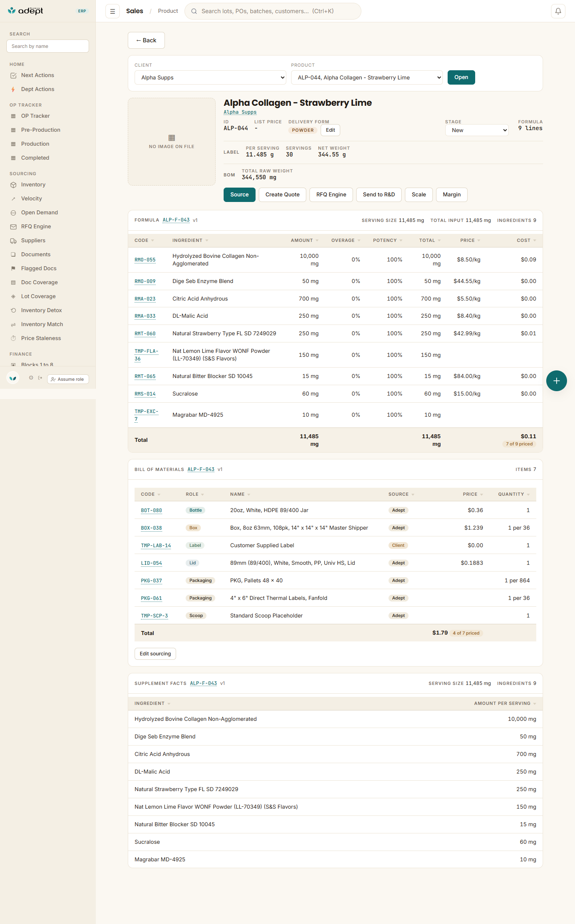
Task: Click the Create Quote button
Action: (282, 195)
